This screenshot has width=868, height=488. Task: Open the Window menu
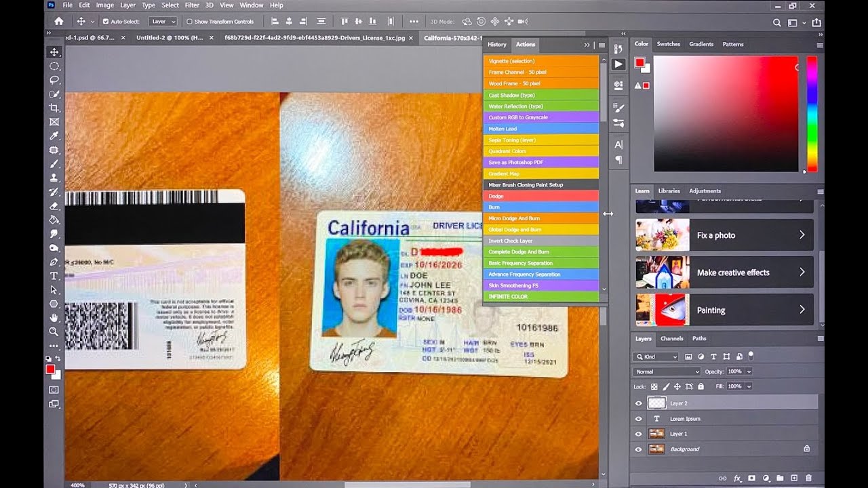tap(251, 5)
